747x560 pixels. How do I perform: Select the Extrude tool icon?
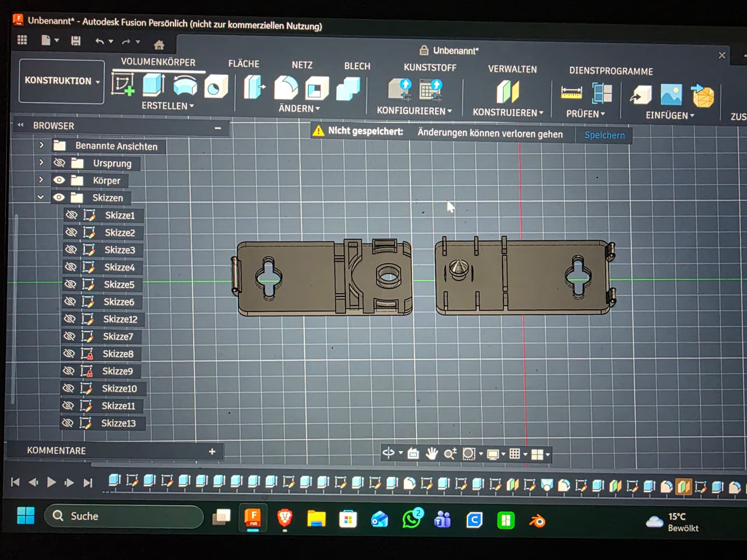[154, 85]
